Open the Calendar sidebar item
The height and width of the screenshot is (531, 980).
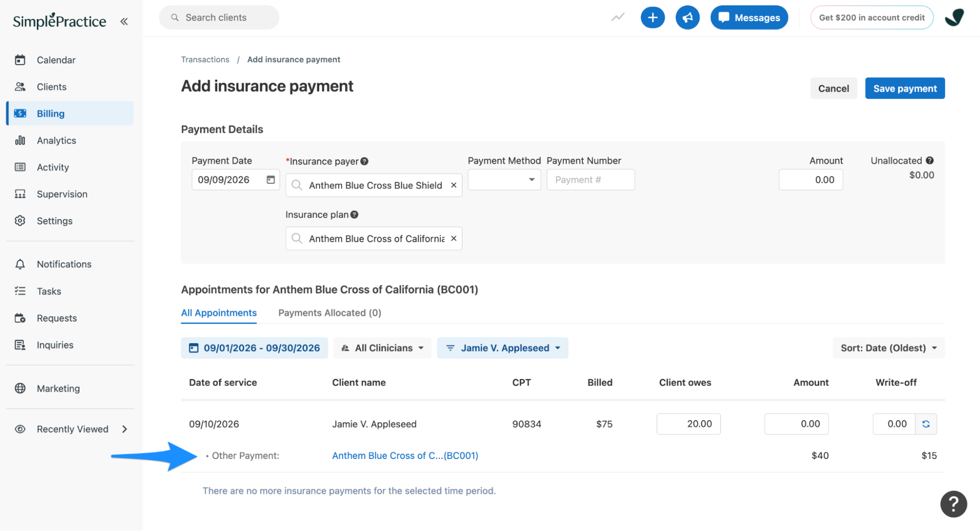(x=70, y=60)
